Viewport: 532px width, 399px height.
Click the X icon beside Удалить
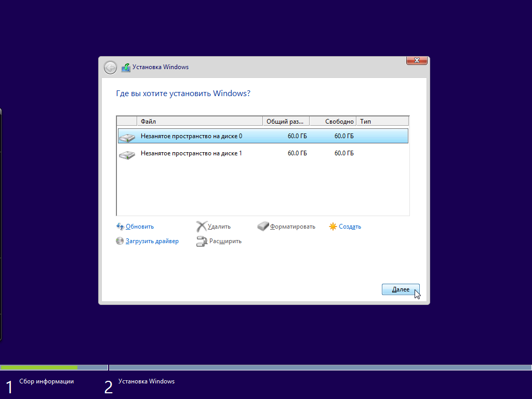click(x=202, y=227)
